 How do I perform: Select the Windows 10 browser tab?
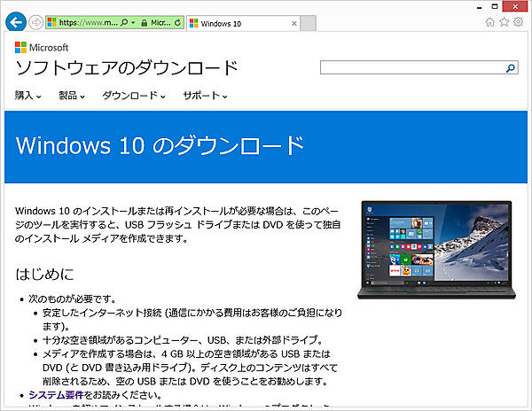click(x=243, y=23)
